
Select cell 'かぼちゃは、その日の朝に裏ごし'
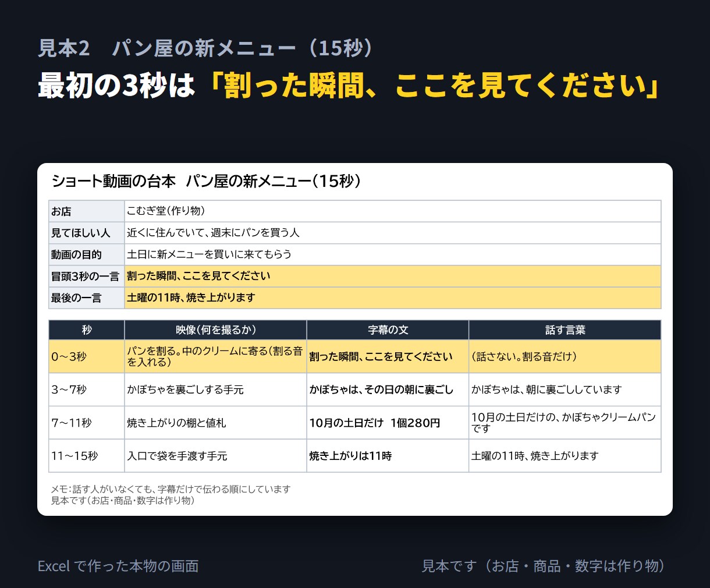[x=388, y=390]
